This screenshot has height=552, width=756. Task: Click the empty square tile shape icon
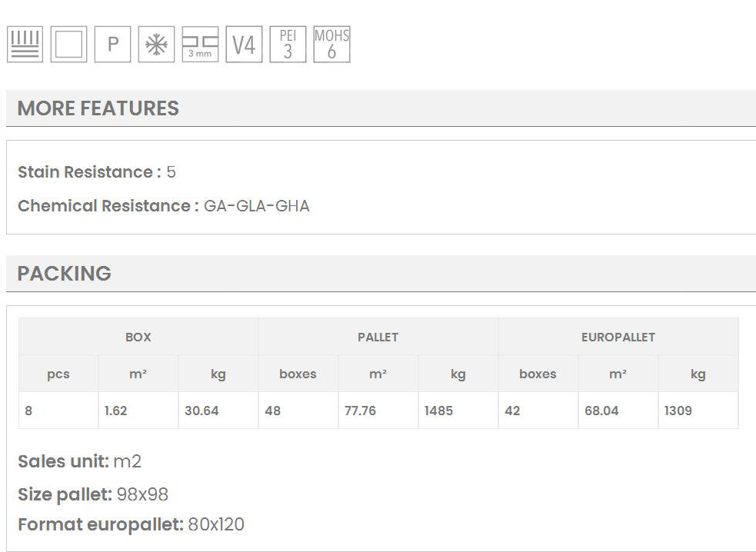pyautogui.click(x=68, y=45)
